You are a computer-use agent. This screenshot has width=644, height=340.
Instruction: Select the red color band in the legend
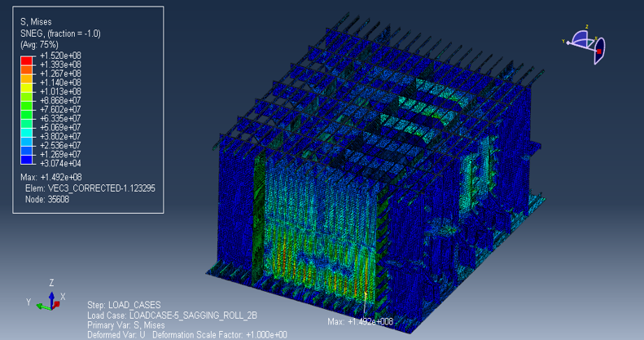point(26,60)
